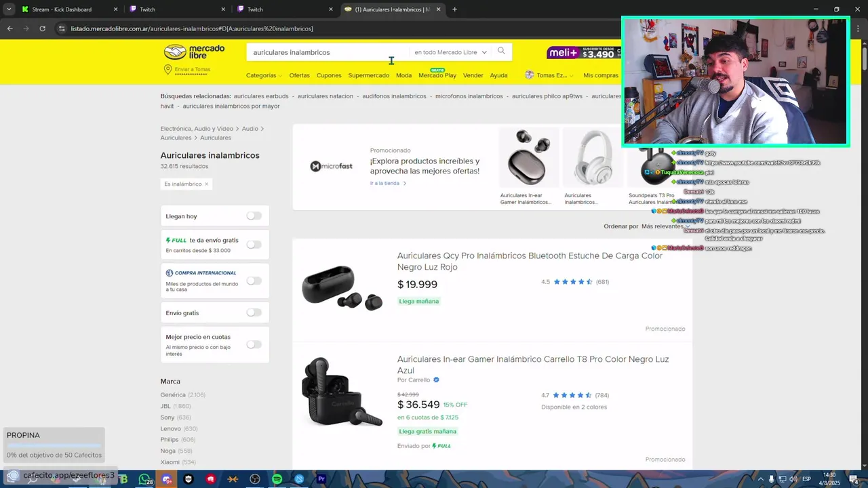Open Discord from the taskbar

(x=167, y=479)
